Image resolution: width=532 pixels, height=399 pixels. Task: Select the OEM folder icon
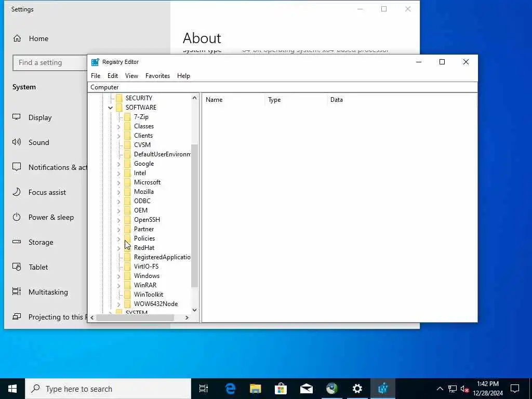coord(128,210)
